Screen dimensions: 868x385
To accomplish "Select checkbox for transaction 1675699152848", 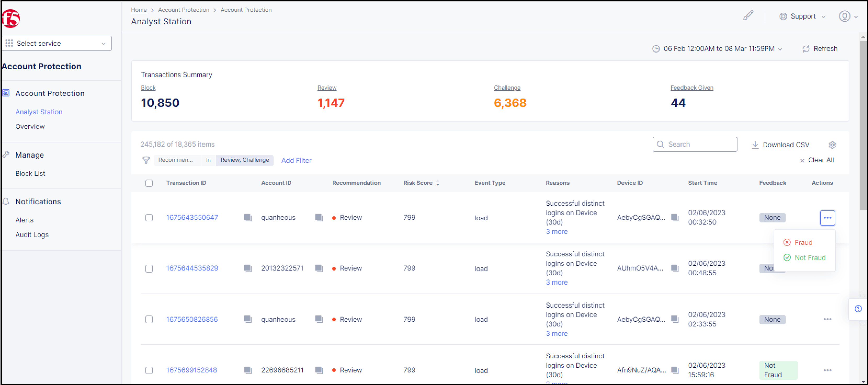I will [149, 370].
